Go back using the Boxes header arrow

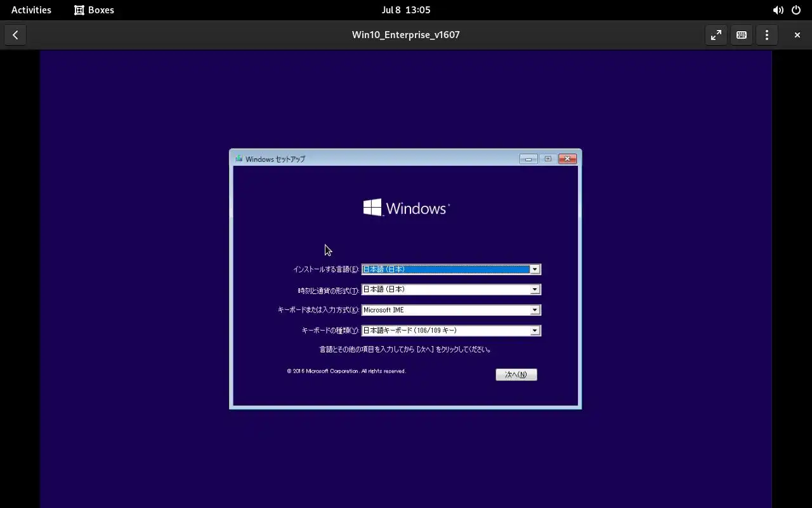(x=15, y=35)
